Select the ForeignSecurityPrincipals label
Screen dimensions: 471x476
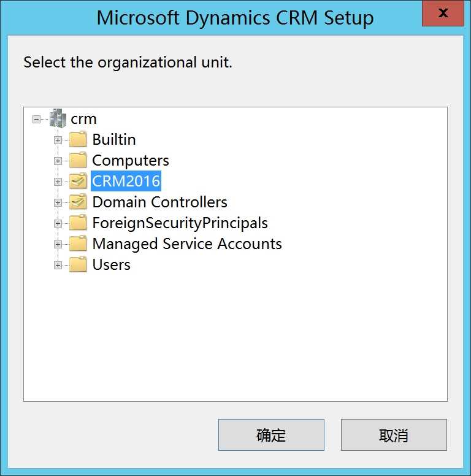(x=180, y=223)
